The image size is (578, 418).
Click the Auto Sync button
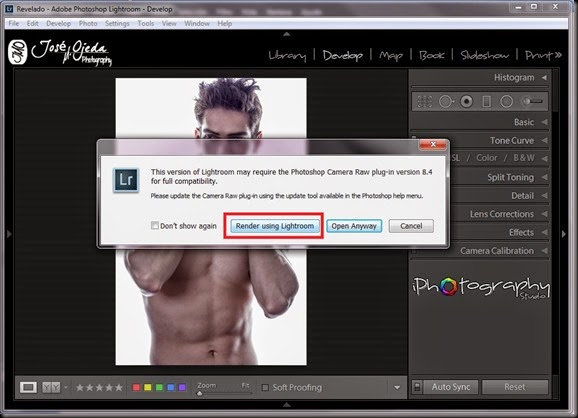[x=451, y=387]
